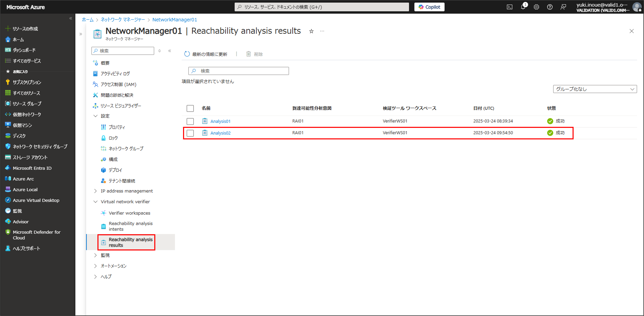
Task: Collapse the Virtual network verifier section
Action: pyautogui.click(x=95, y=202)
